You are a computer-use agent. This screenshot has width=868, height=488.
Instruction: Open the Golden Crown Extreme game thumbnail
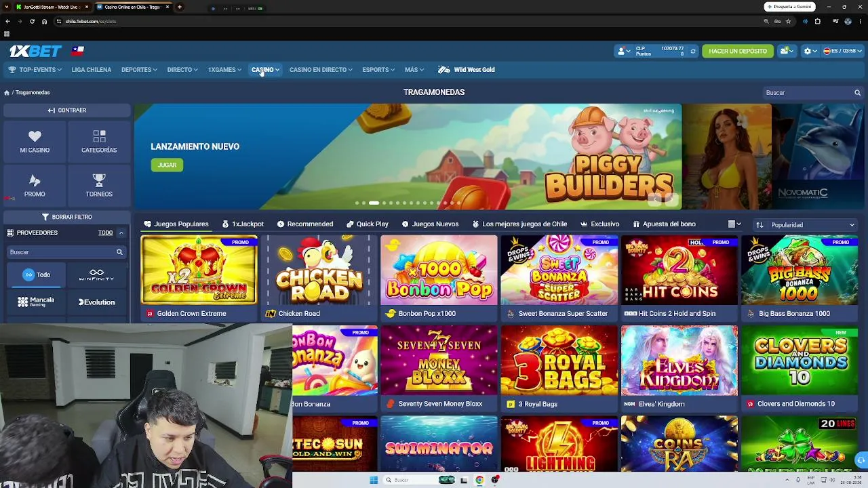point(199,270)
